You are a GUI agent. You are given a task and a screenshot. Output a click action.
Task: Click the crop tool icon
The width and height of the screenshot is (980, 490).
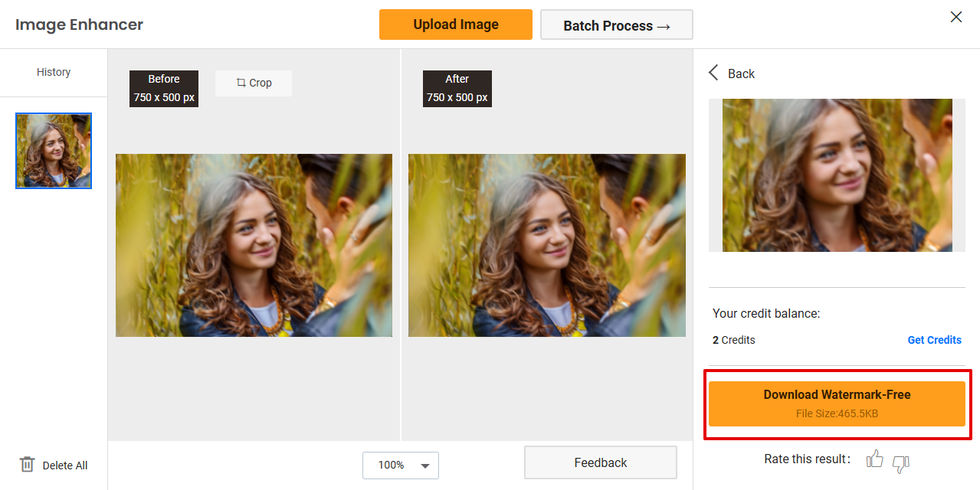[241, 83]
